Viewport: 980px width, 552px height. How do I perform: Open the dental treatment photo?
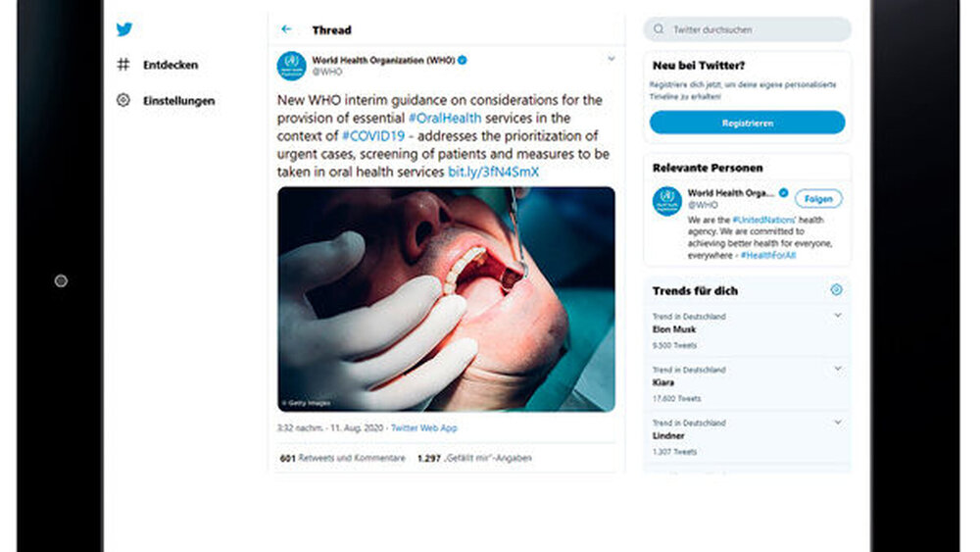446,299
